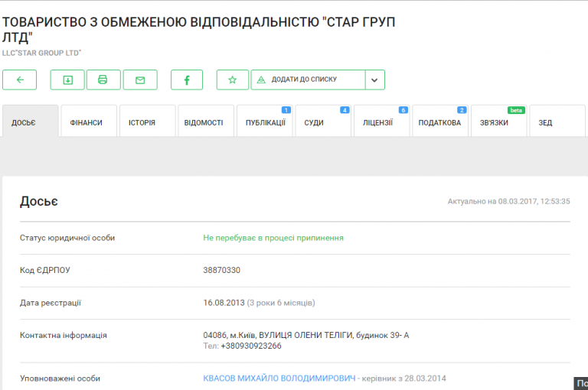Click the print icon button

103,80
